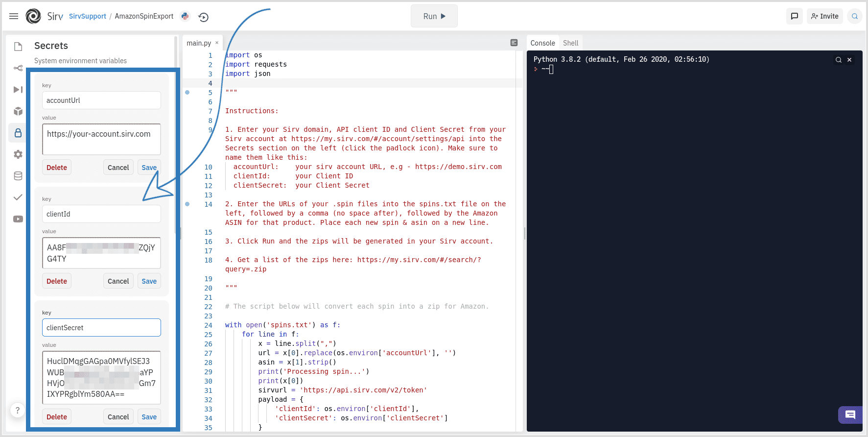868x437 pixels.
Task: Open the Version control sidebar icon
Action: coord(18,68)
